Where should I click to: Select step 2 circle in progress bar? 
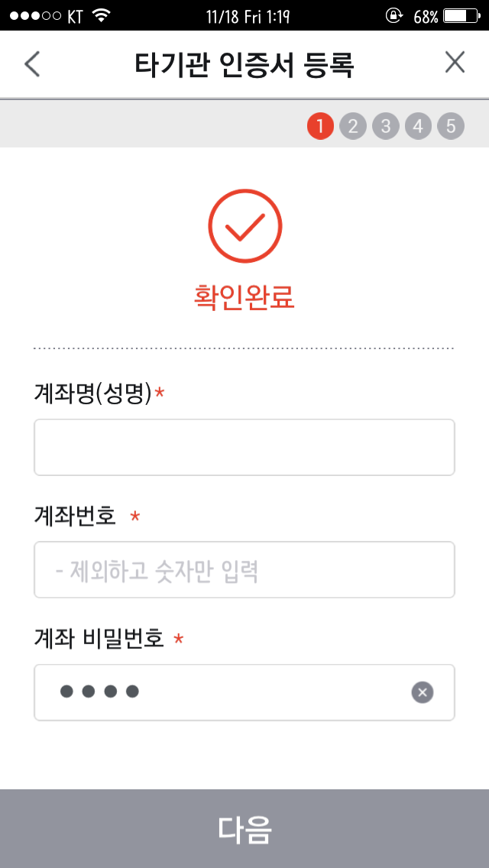[353, 126]
